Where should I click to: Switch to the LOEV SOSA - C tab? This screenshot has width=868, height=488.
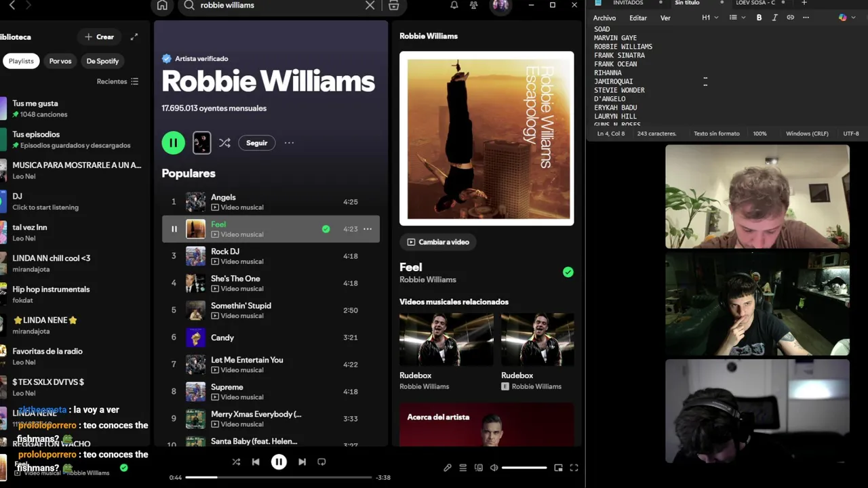755,3
